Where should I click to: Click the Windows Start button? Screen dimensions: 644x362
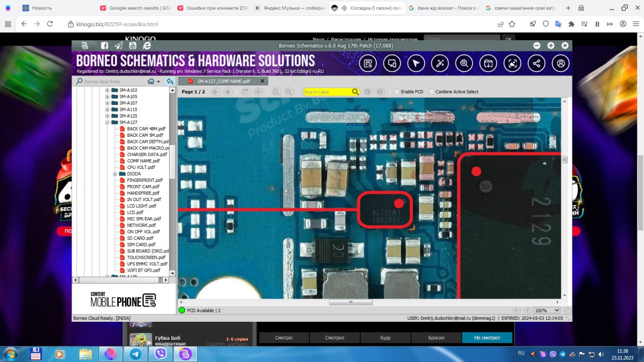coord(10,354)
